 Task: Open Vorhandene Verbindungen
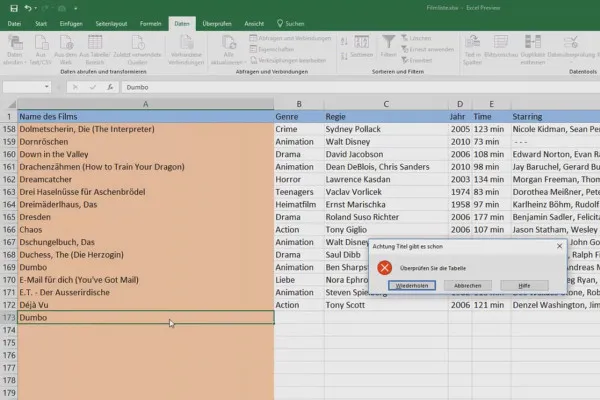pos(186,50)
